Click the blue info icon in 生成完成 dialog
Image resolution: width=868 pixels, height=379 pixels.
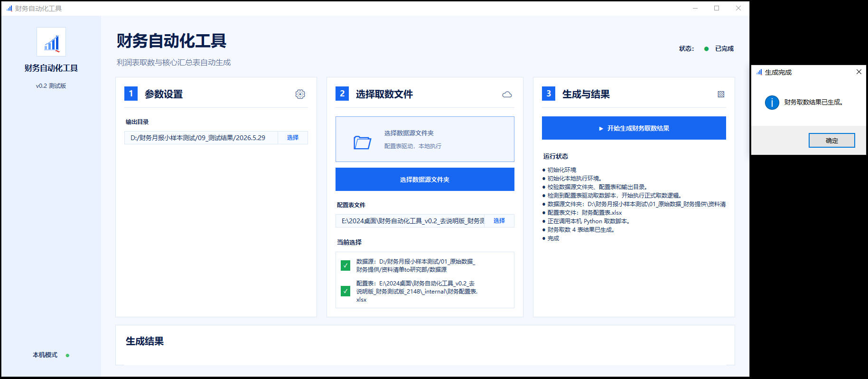772,103
